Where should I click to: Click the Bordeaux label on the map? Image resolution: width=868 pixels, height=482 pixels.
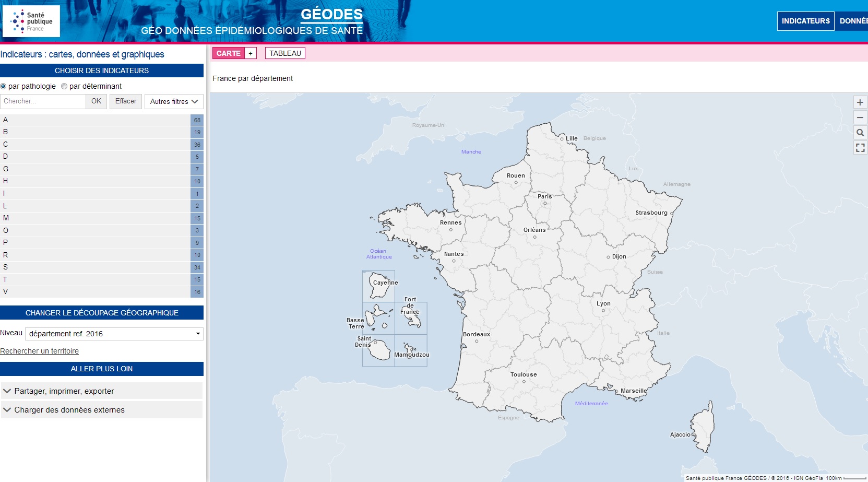pyautogui.click(x=477, y=334)
